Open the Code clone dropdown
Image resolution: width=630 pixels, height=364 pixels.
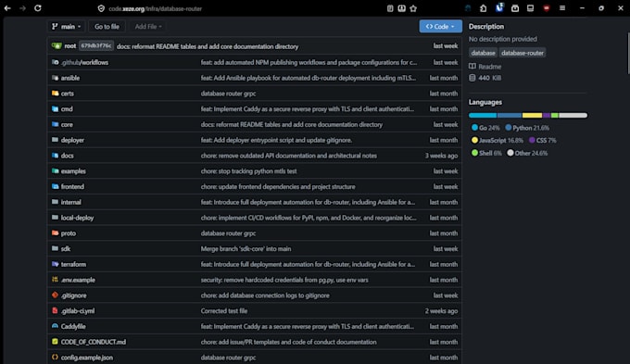(440, 27)
